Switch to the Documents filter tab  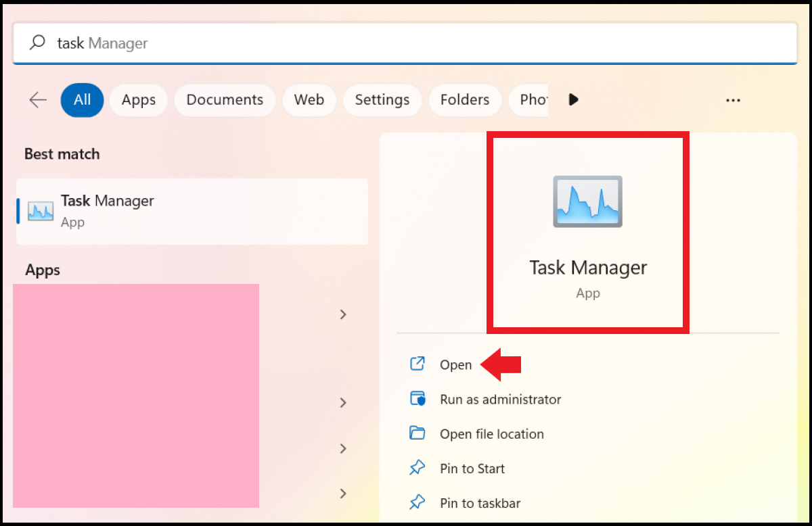pyautogui.click(x=225, y=100)
